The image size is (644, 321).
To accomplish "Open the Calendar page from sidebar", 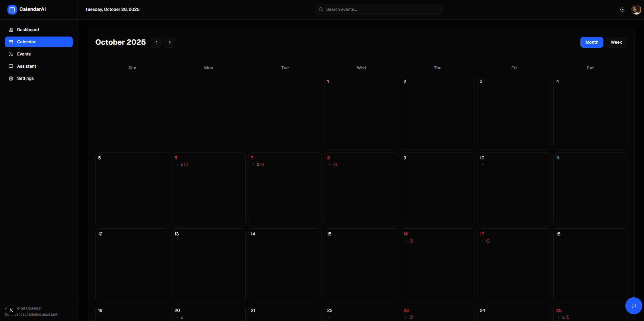I will coord(26,42).
